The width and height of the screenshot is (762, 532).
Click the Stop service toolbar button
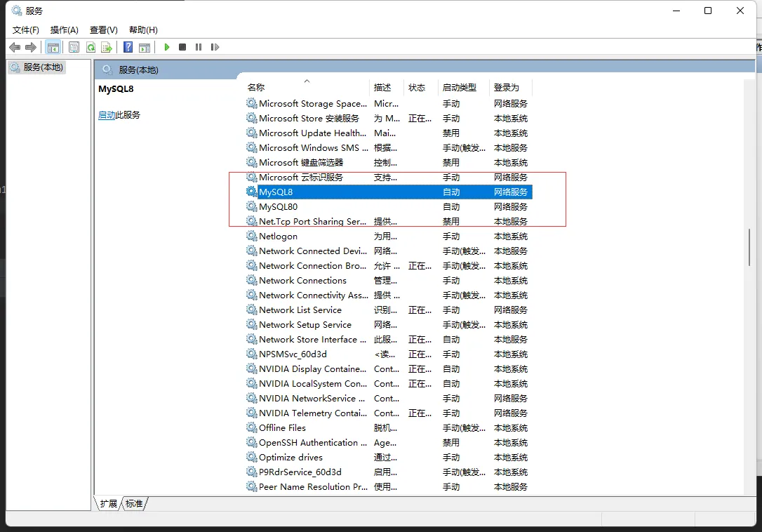coord(182,47)
